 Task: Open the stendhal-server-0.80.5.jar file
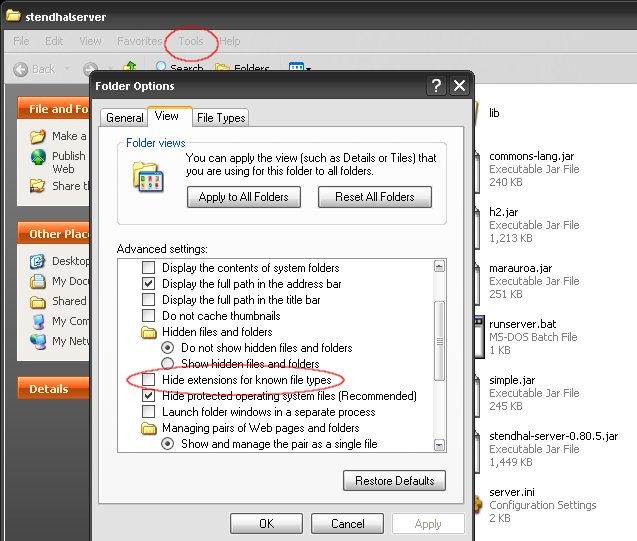[554, 437]
